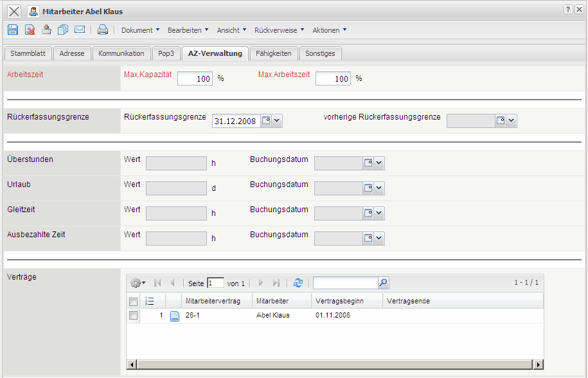Click the magnifier search icon in Verträge grid
Viewport: 588px width, 378px height.
pos(384,283)
